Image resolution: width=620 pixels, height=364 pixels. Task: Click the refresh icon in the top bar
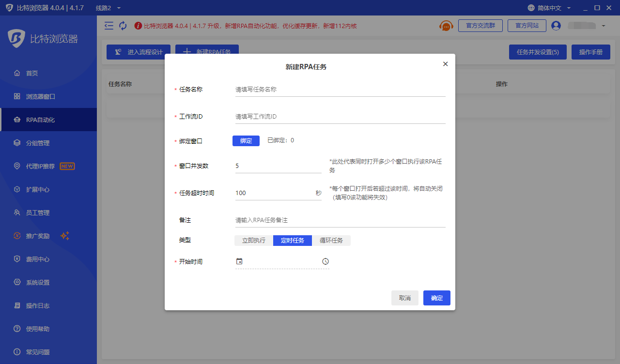point(123,26)
